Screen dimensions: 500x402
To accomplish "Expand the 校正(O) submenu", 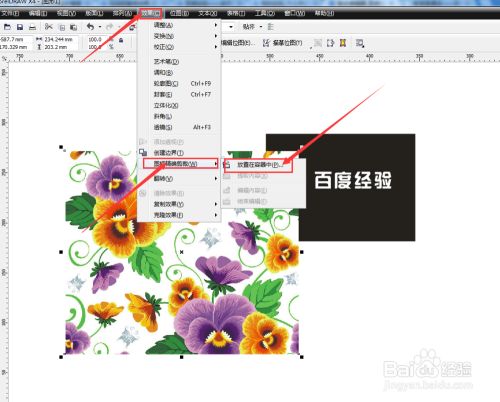I will [216, 47].
